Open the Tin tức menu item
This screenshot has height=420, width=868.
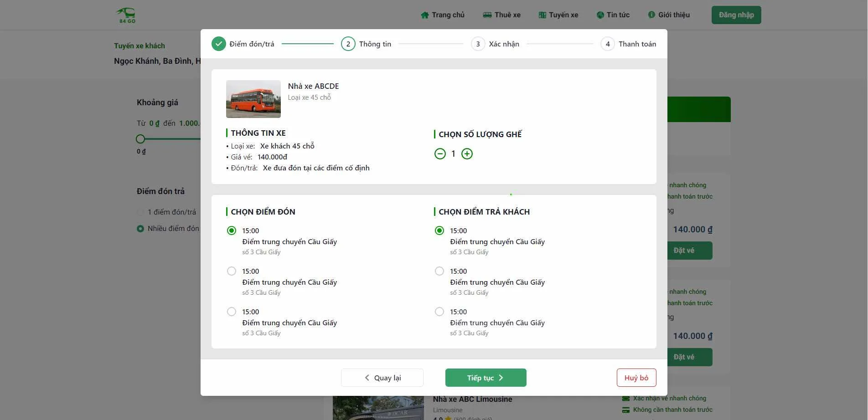coord(613,15)
